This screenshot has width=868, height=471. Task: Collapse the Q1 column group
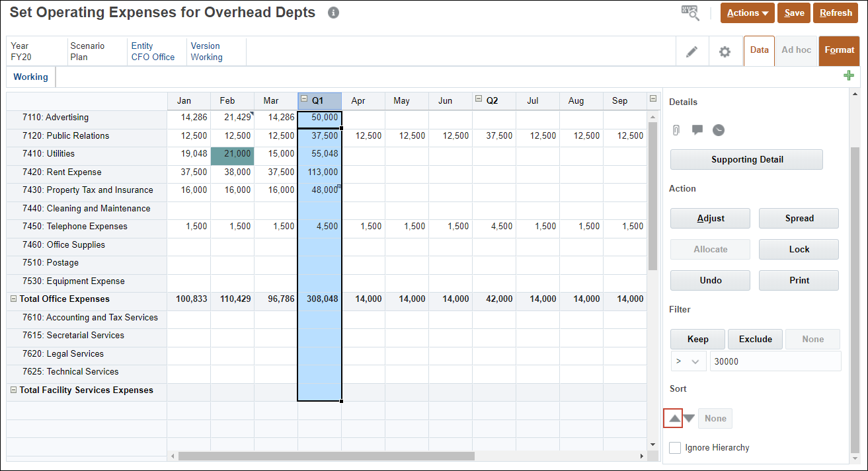tap(304, 99)
